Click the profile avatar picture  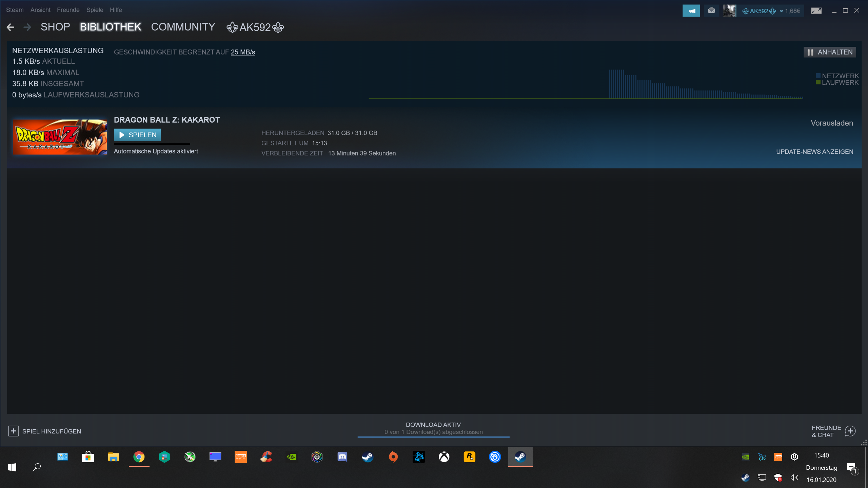click(729, 11)
